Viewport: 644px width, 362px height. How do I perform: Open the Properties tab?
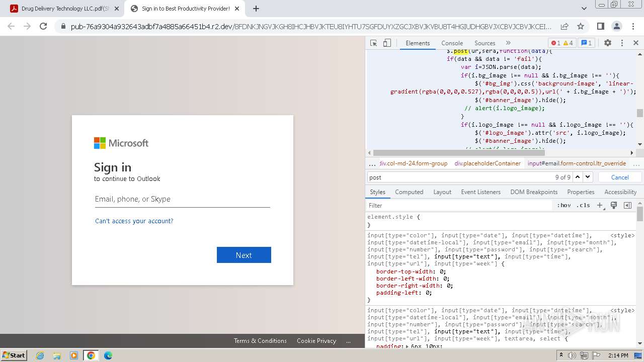pos(581,192)
